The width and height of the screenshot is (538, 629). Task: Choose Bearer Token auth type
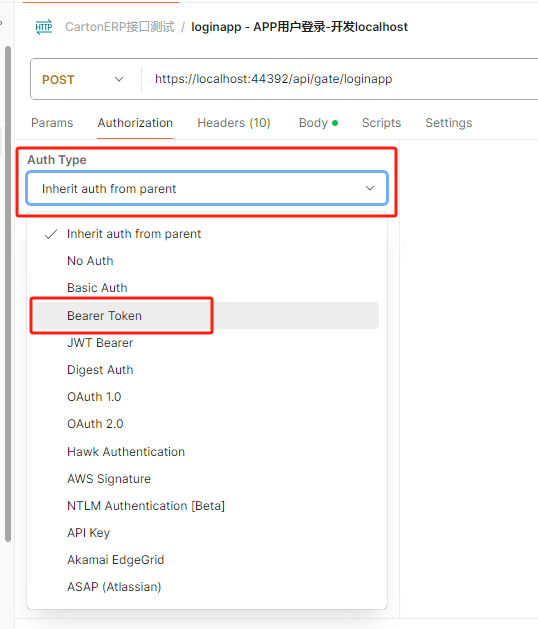pyautogui.click(x=207, y=316)
